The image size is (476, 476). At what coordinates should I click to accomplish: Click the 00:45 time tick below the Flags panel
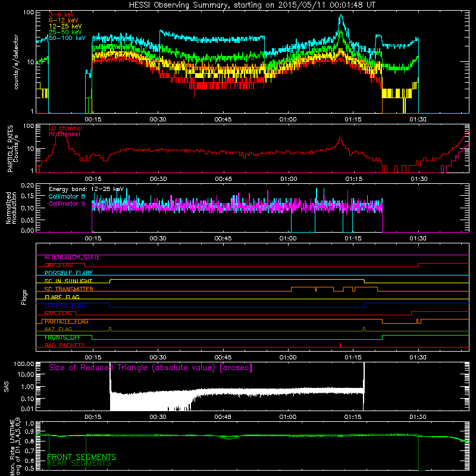click(223, 358)
